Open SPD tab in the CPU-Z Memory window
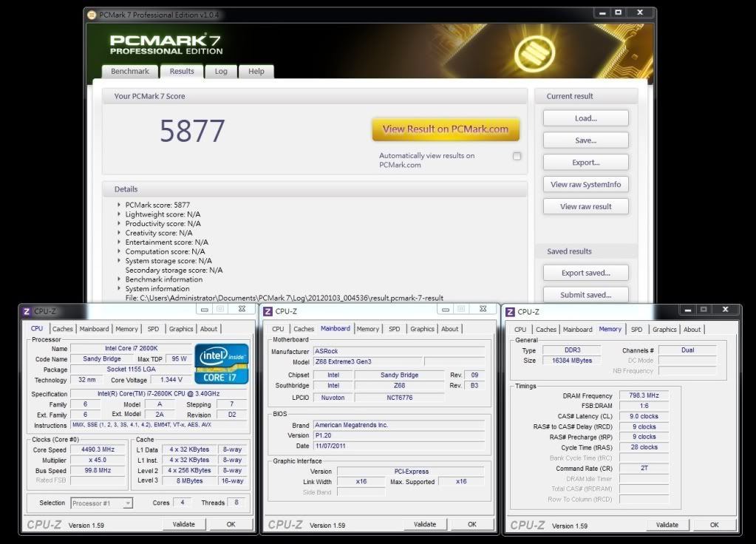Image resolution: width=756 pixels, height=544 pixels. pyautogui.click(x=636, y=330)
